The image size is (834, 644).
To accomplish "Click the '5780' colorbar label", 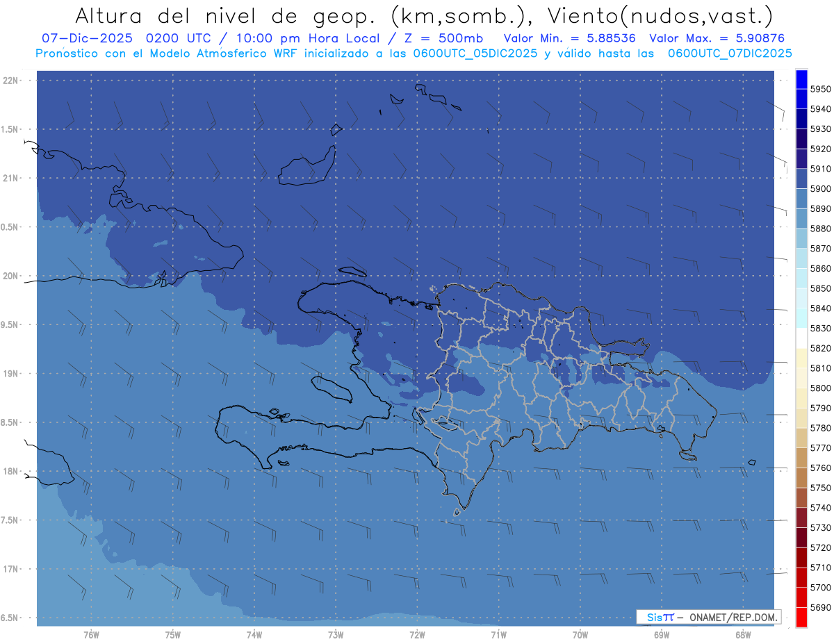I will pos(820,428).
